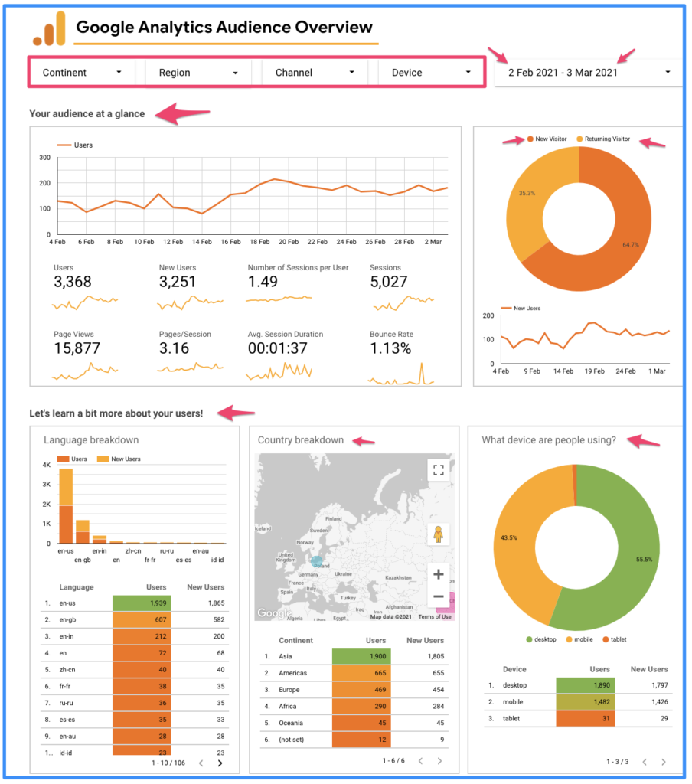
Task: Click the desktop legend marker
Action: pos(529,639)
